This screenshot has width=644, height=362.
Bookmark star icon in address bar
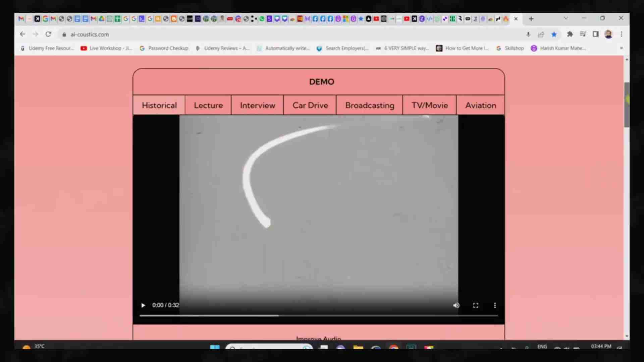[x=554, y=34]
